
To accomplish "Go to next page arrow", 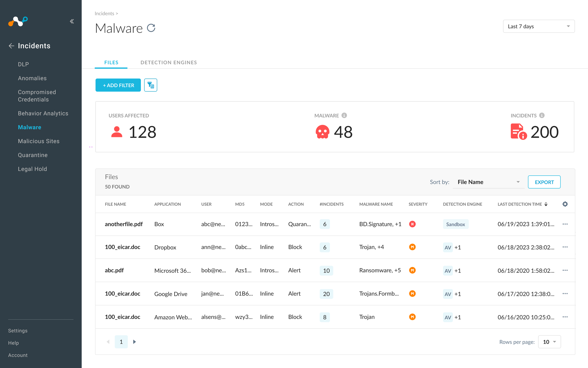I will coord(135,342).
